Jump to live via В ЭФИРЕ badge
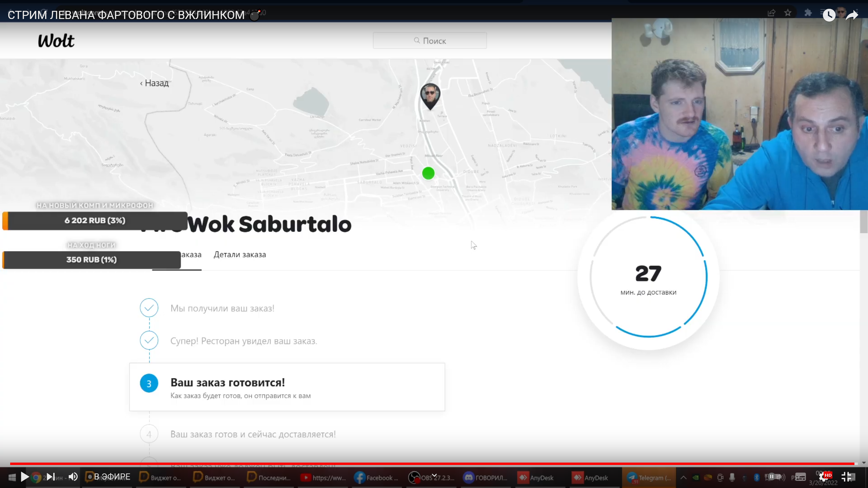The width and height of the screenshot is (868, 488). [x=108, y=477]
